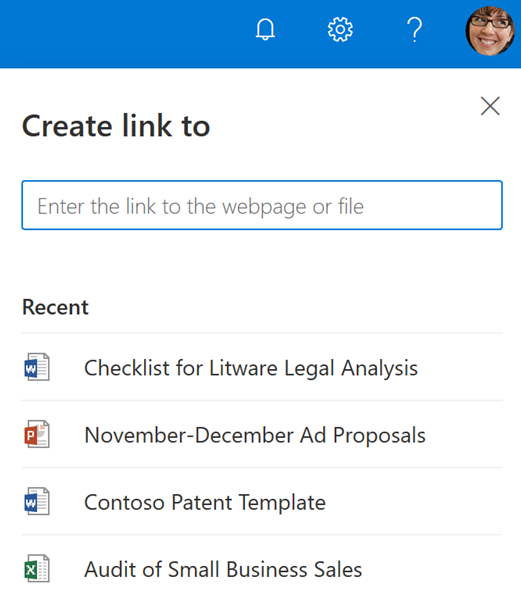Click empty area of blue header bar
The width and height of the screenshot is (521, 615).
pos(118,33)
